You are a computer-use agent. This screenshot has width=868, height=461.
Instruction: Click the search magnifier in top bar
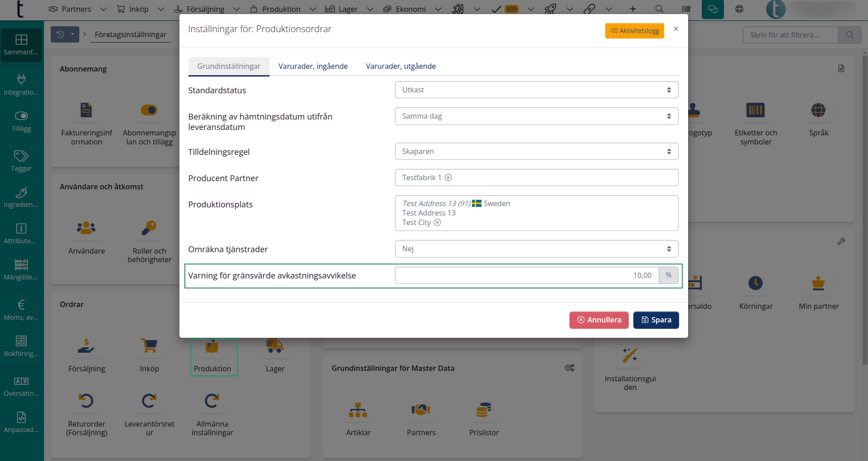click(x=659, y=9)
